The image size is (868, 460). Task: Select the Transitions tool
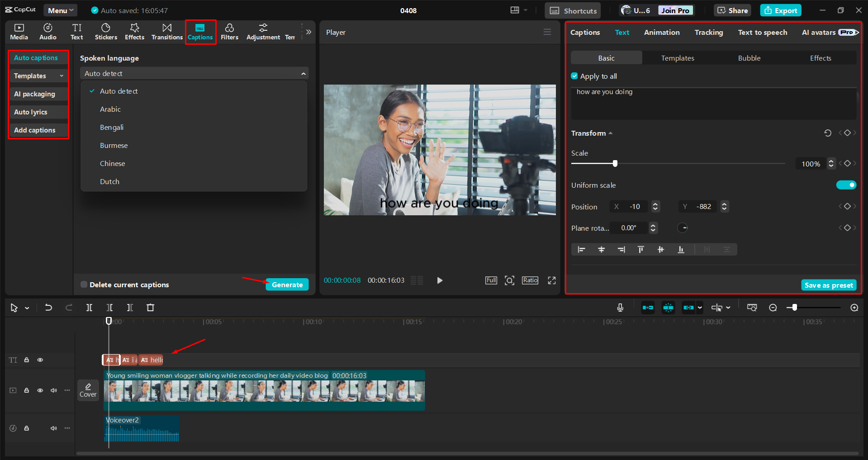tap(166, 31)
